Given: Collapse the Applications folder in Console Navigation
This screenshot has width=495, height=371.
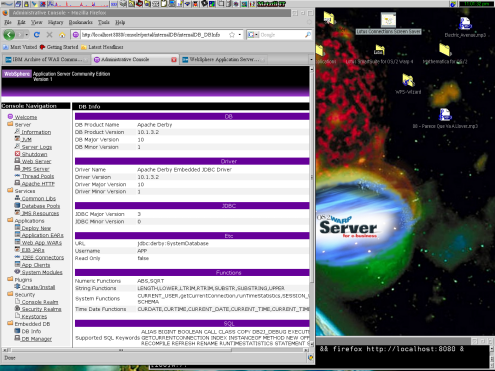Looking at the screenshot, I should 10,220.
